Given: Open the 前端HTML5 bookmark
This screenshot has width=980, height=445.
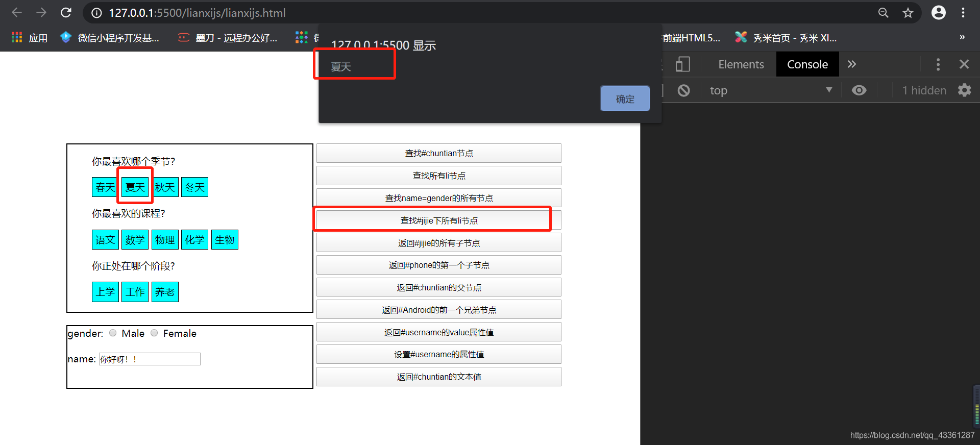Looking at the screenshot, I should pyautogui.click(x=691, y=38).
